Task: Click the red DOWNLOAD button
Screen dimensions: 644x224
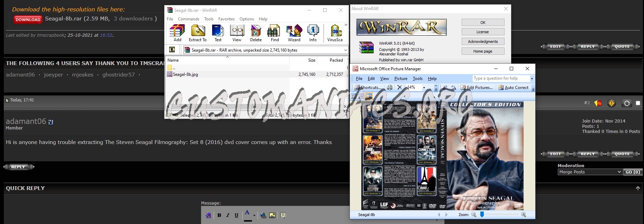Action: click(28, 20)
